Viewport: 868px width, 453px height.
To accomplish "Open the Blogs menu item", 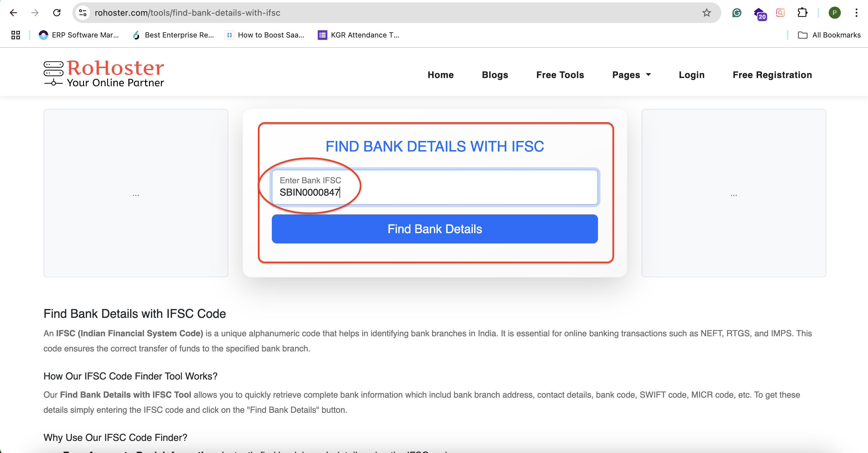I will pos(495,75).
